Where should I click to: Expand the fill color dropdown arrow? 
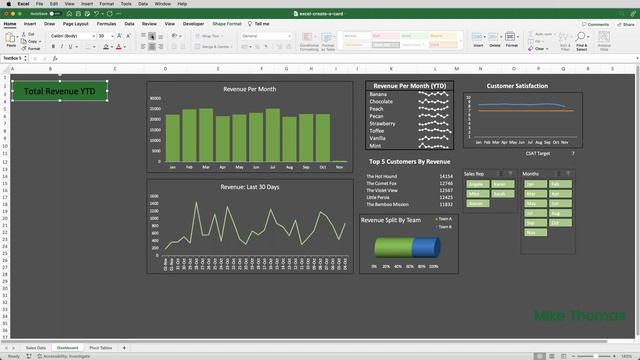[x=112, y=47]
